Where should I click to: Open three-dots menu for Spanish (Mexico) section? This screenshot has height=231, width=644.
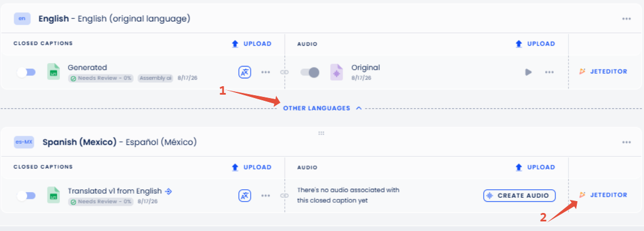pyautogui.click(x=626, y=143)
